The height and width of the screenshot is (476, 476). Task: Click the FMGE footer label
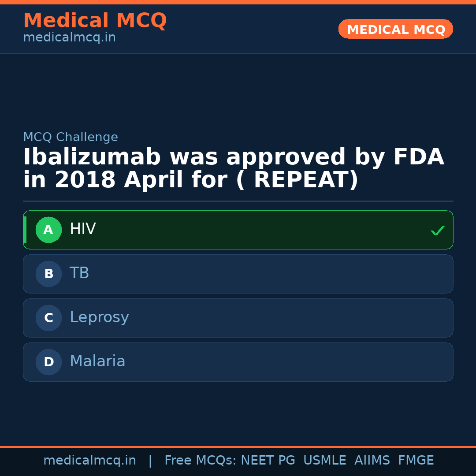coord(416,461)
